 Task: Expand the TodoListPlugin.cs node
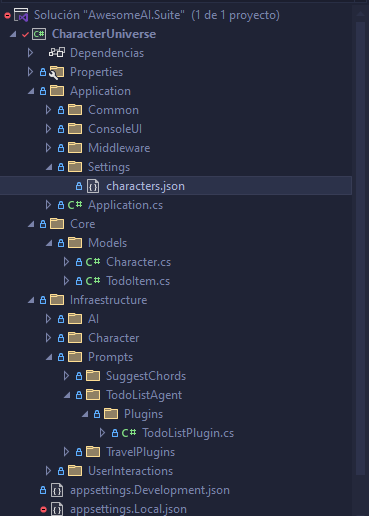(x=102, y=433)
